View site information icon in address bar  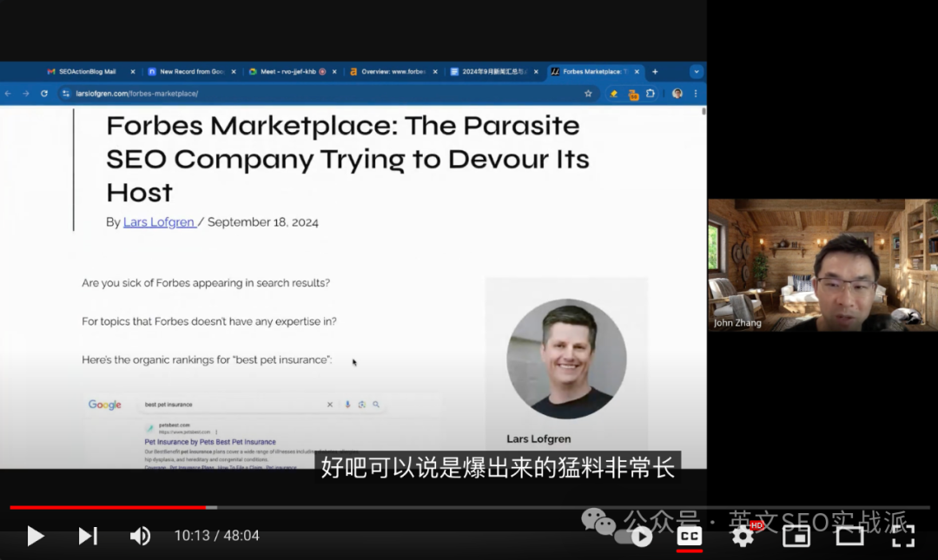tap(66, 94)
